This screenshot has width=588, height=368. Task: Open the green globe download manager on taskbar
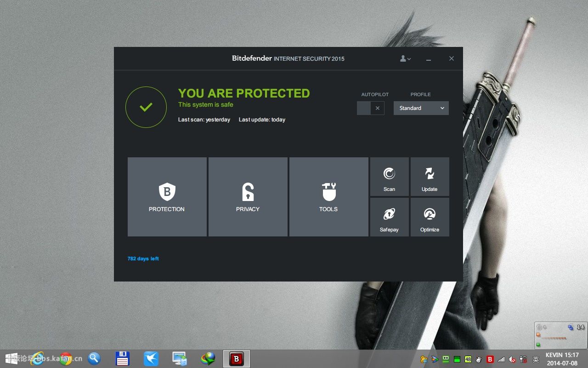click(x=208, y=358)
